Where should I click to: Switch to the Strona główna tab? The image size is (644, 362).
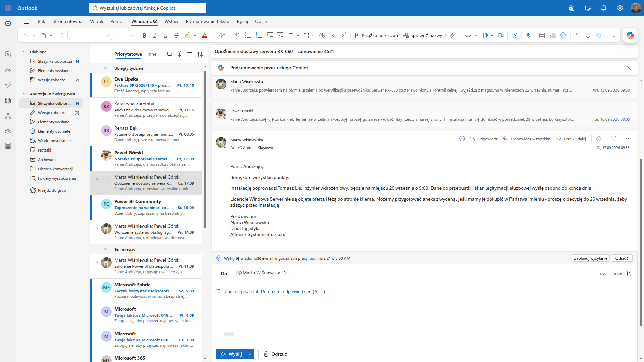67,21
